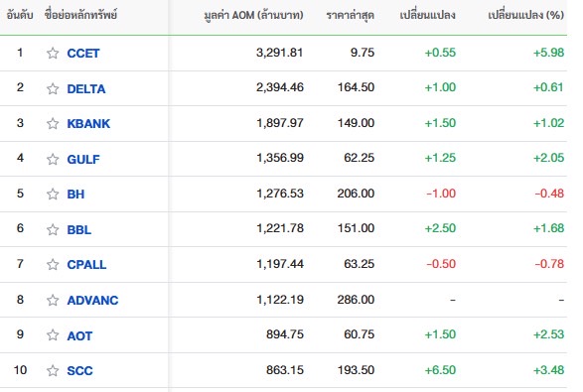Screen dimensions: 583x392
Task: Star the AOT stock row
Action: pos(53,335)
